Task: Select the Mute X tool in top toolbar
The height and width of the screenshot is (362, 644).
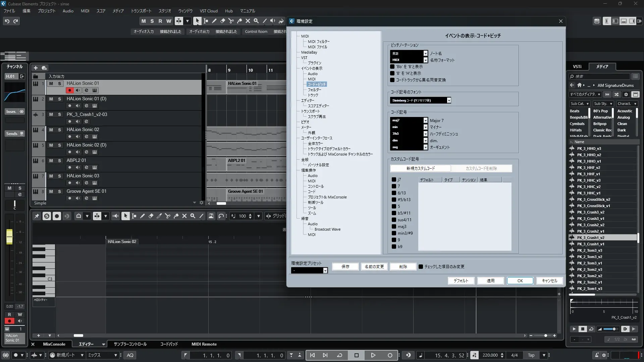Action: click(248, 21)
